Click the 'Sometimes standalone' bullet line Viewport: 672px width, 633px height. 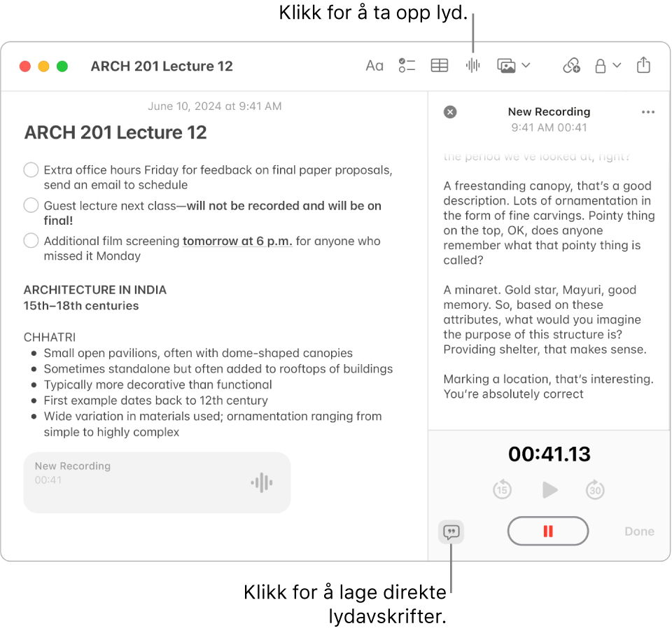click(218, 369)
